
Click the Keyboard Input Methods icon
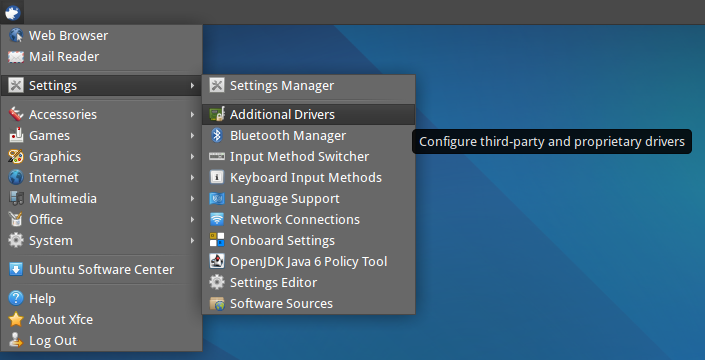217,178
